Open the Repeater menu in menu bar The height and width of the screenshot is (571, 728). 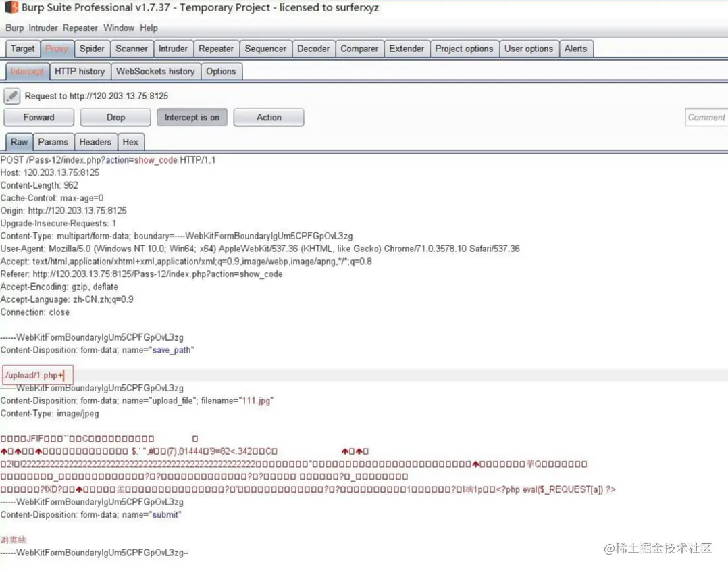(x=80, y=28)
